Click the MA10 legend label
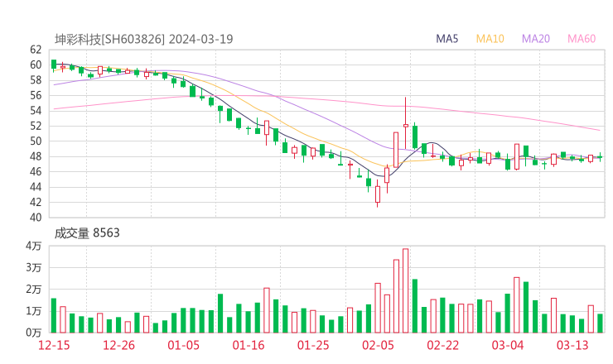 pos(490,39)
